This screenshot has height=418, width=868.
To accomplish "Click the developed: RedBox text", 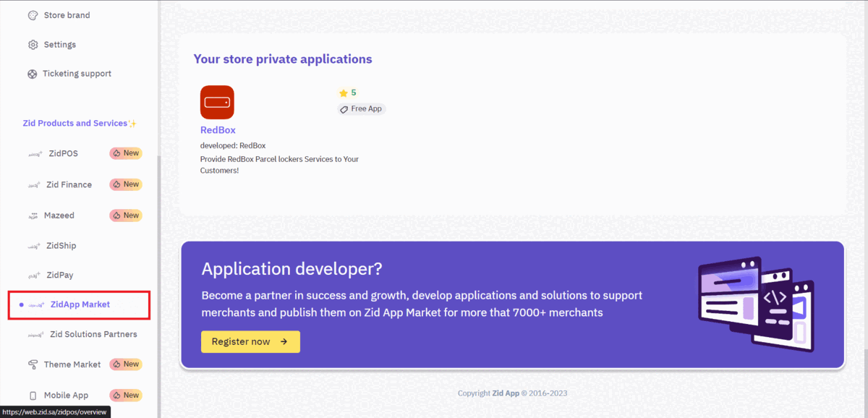I will click(233, 146).
